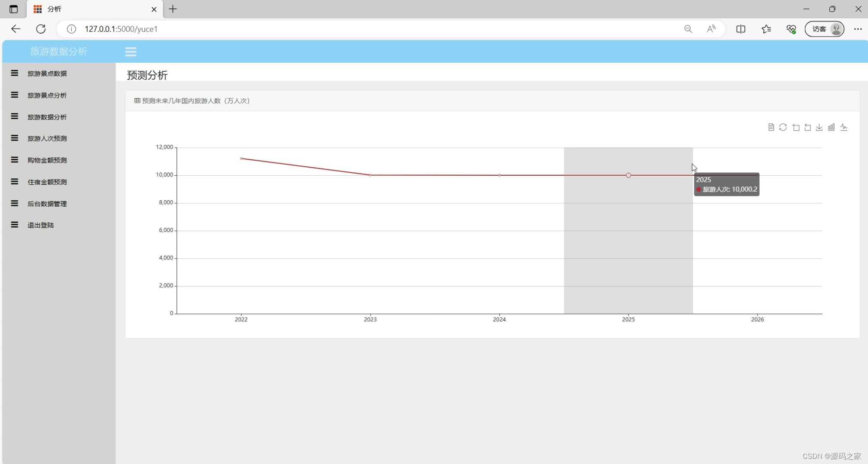
Task: Open 旅游景点分析 sidebar menu item
Action: [x=47, y=95]
